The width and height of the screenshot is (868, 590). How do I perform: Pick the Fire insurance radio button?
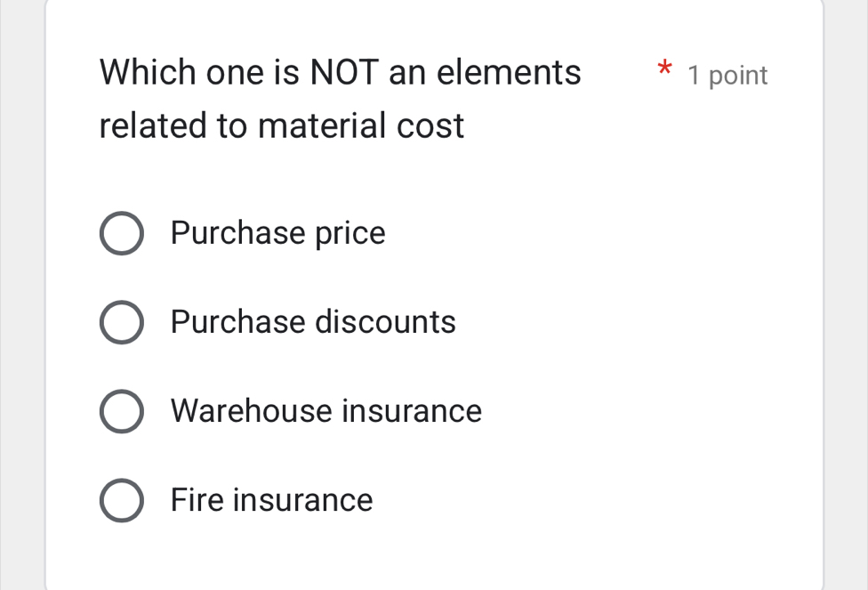(x=120, y=500)
